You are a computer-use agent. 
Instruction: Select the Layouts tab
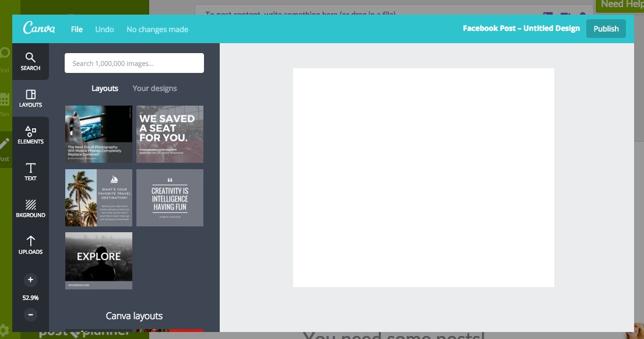tap(105, 88)
